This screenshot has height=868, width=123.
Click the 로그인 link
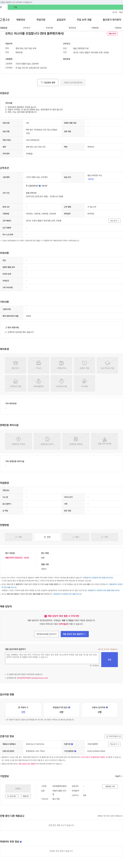click(115, 12)
